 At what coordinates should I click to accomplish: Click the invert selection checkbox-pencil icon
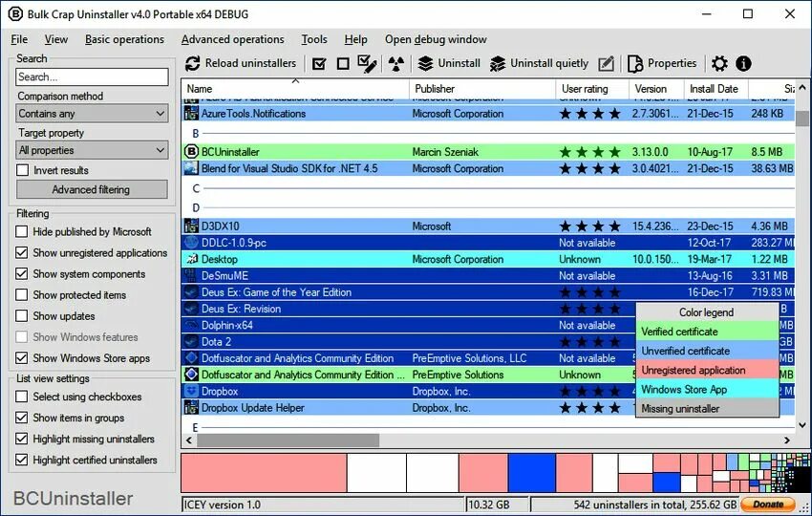tap(367, 64)
